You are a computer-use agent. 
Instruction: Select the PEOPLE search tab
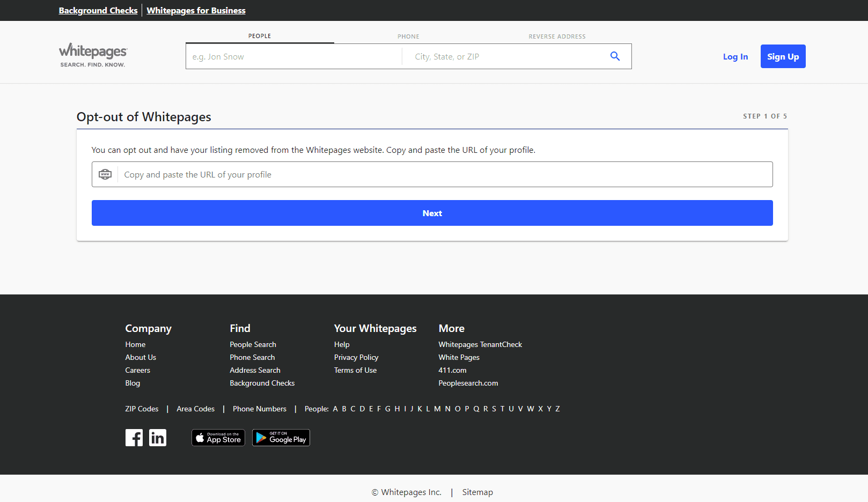click(260, 36)
